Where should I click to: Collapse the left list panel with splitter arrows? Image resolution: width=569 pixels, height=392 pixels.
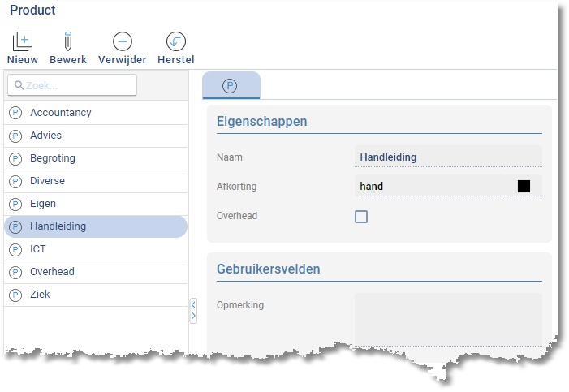[x=193, y=310]
